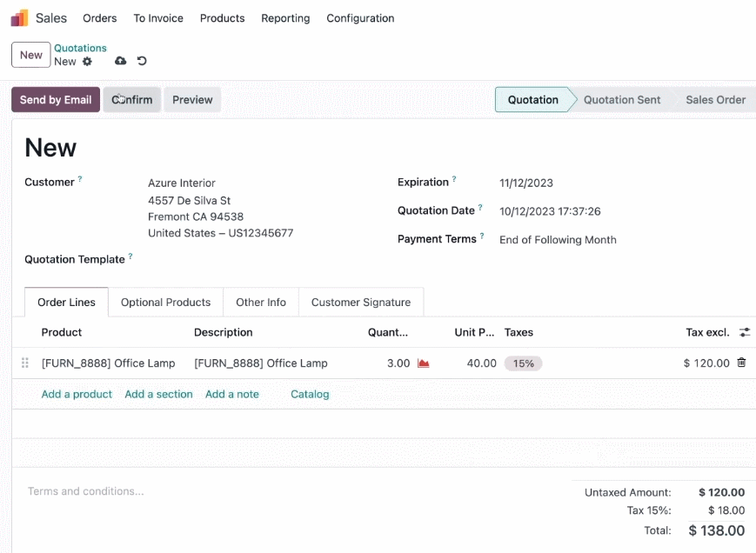
Task: Click the $ 120.00 line subtotal
Action: [706, 363]
